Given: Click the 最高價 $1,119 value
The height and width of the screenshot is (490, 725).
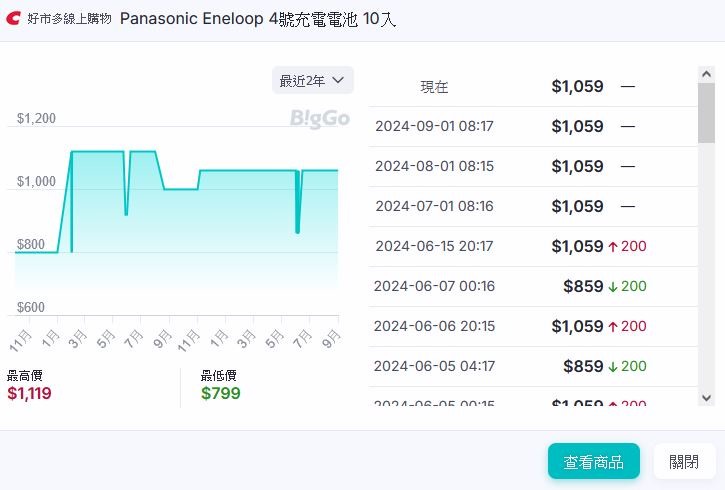Looking at the screenshot, I should click(x=29, y=394).
